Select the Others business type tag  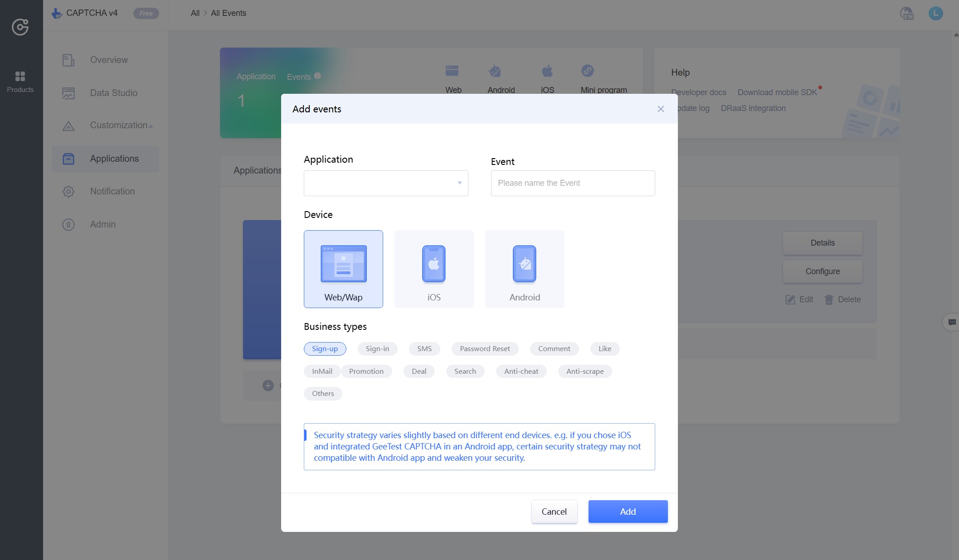coord(323,393)
